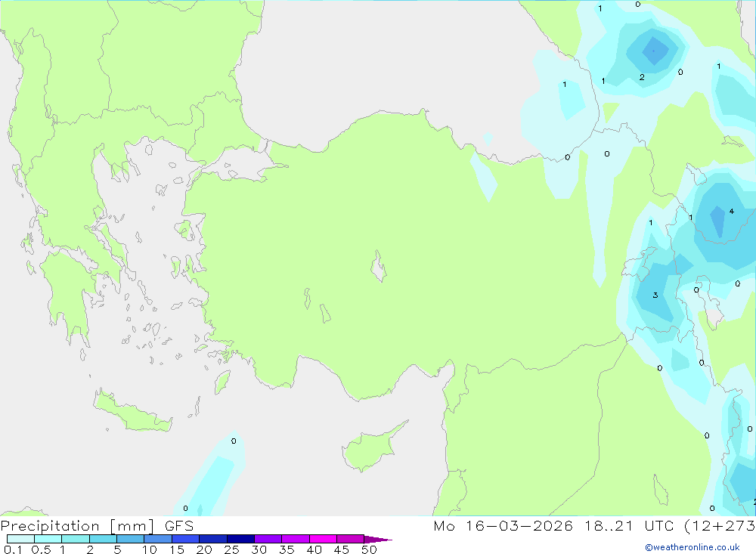Choose the 20–25 mm legend color swatch
This screenshot has width=756, height=554.
(x=213, y=539)
